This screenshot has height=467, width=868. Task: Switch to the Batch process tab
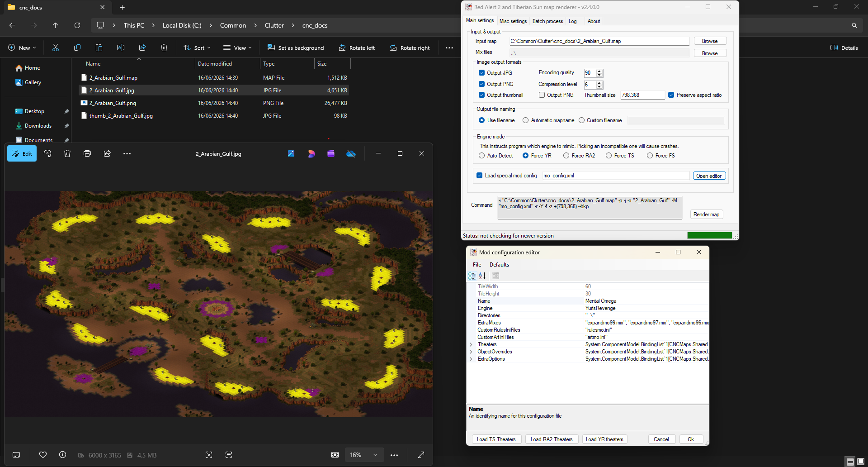[547, 21]
